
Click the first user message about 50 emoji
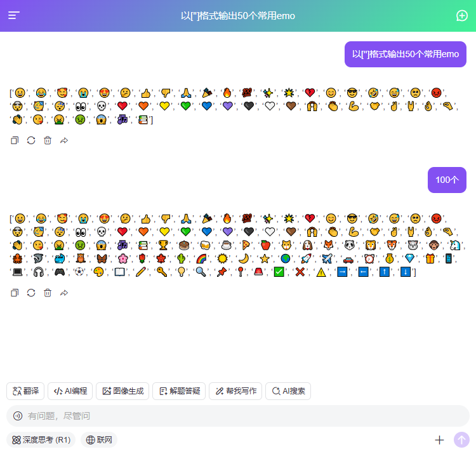tap(406, 54)
